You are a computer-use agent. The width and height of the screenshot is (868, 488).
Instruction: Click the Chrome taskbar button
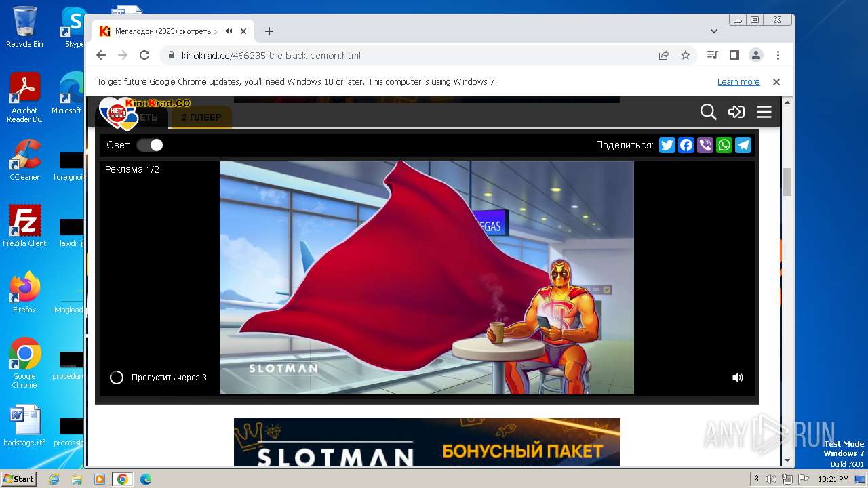122,479
